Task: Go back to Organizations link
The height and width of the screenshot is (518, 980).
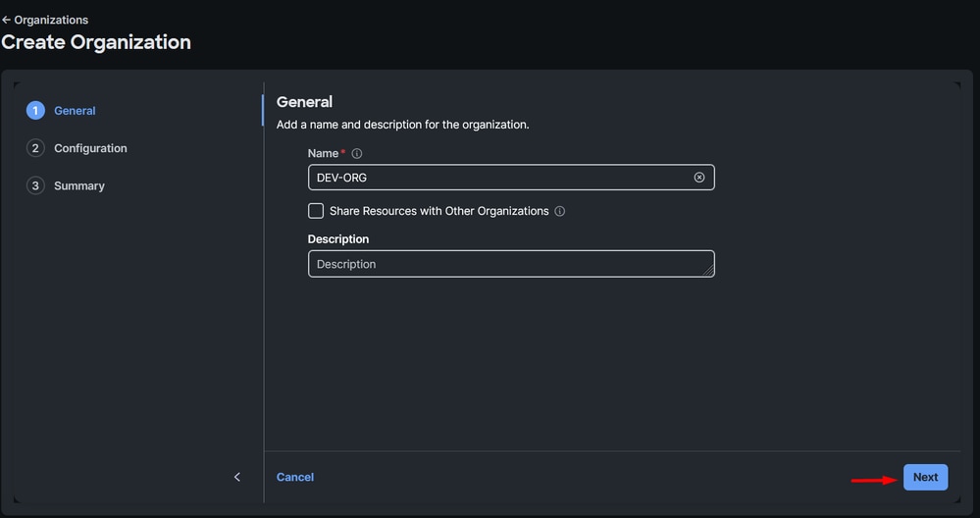Action: (45, 20)
